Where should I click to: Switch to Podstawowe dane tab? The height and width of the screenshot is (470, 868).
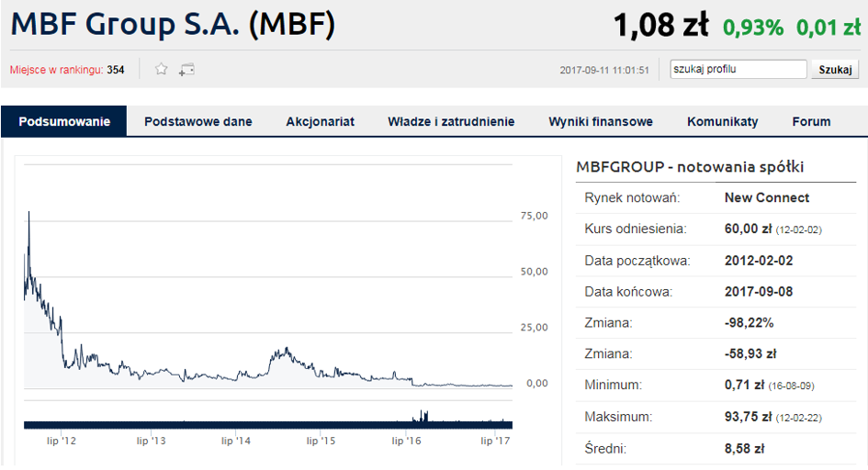[198, 121]
